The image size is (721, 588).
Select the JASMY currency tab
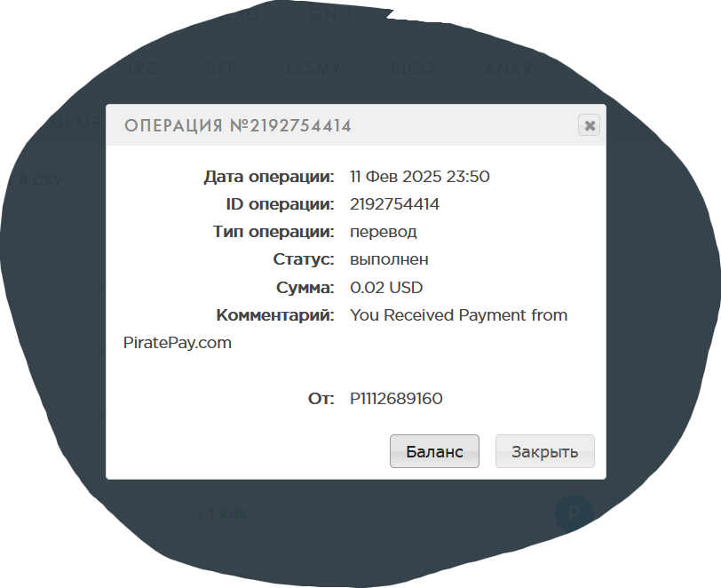(313, 69)
